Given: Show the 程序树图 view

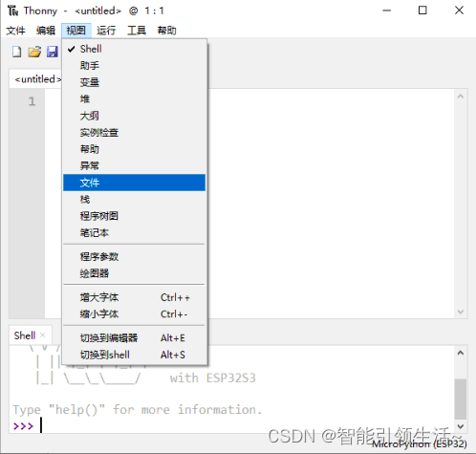Looking at the screenshot, I should [134, 216].
